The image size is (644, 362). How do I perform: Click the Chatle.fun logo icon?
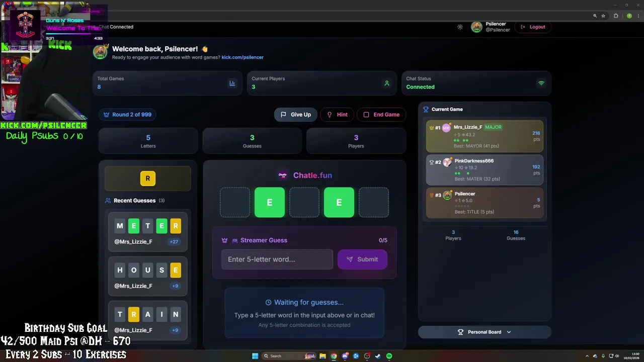pyautogui.click(x=283, y=175)
